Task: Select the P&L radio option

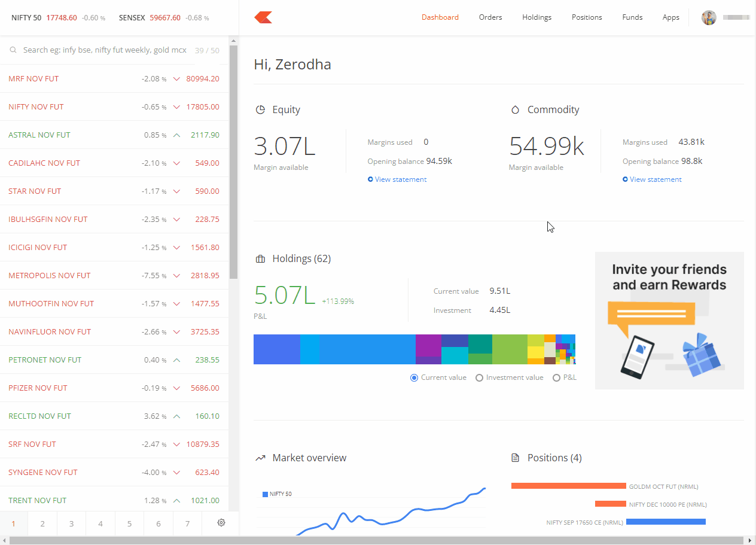Action: tap(557, 377)
